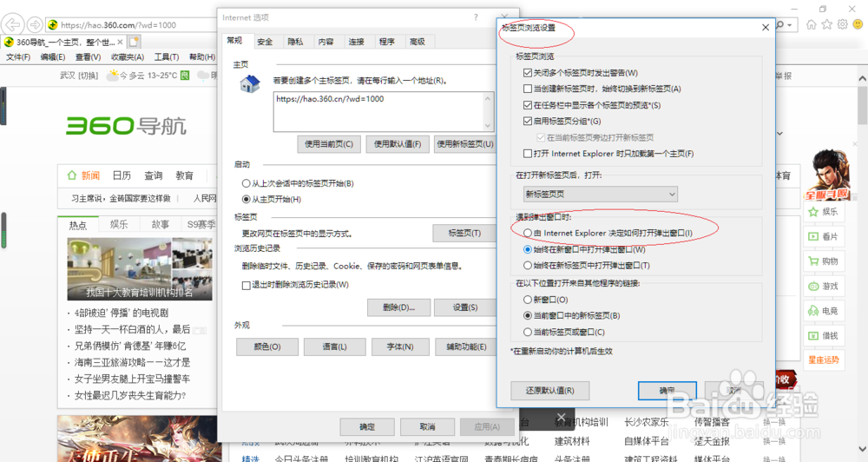The image size is (868, 462).
Task: Click the help question mark in Internet options
Action: (x=476, y=17)
